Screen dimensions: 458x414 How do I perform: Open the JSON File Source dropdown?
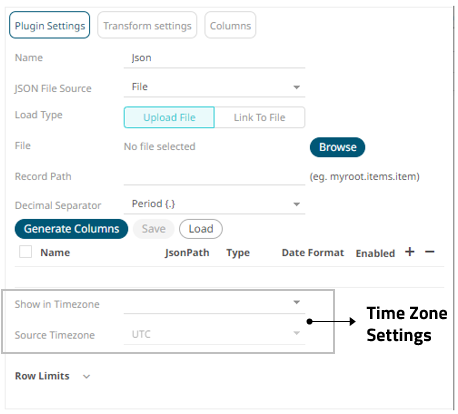click(x=214, y=87)
